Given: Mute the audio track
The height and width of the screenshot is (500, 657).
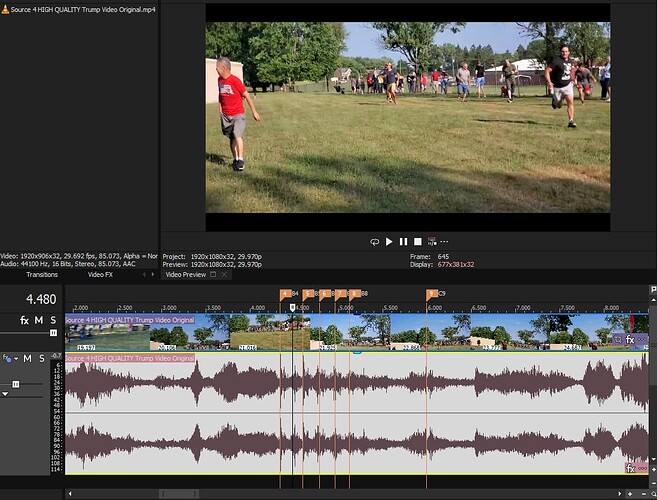Looking at the screenshot, I should click(27, 358).
